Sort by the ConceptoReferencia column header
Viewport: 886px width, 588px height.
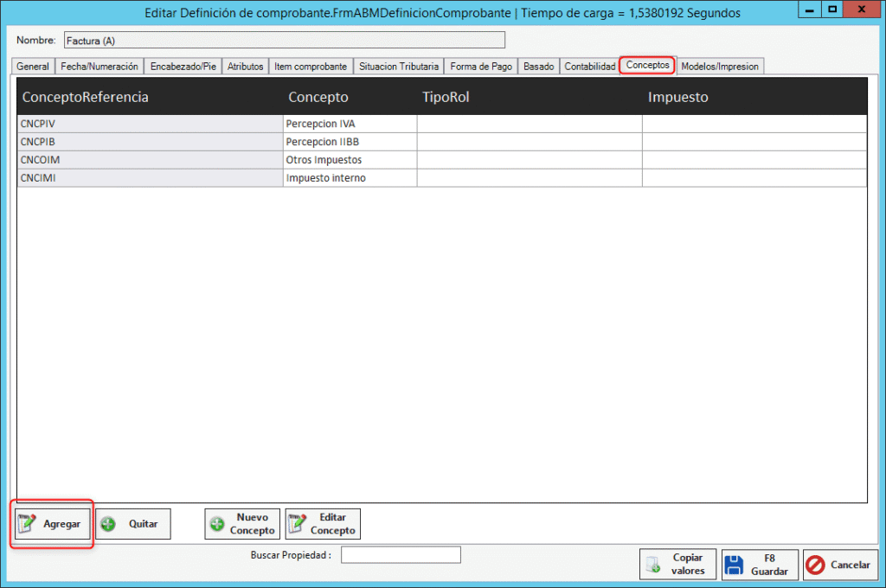85,97
